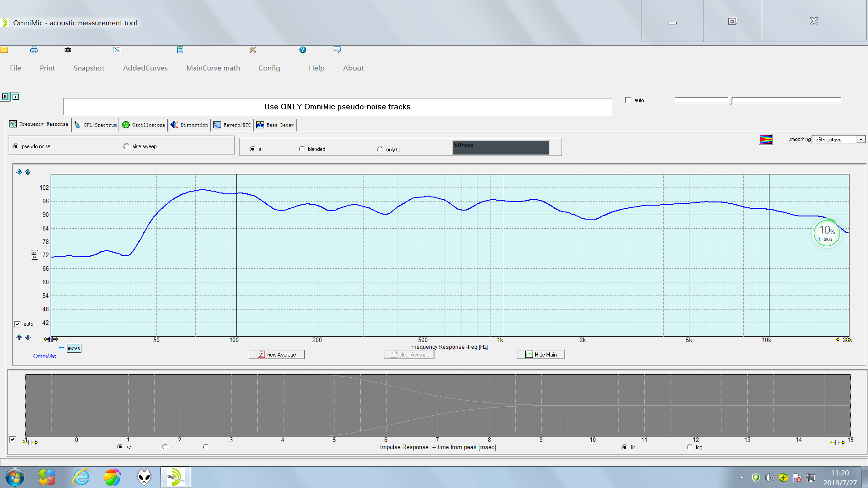Adjust the high frequency limit arrows at 20k
Screen dimensions: 868x488
point(843,339)
